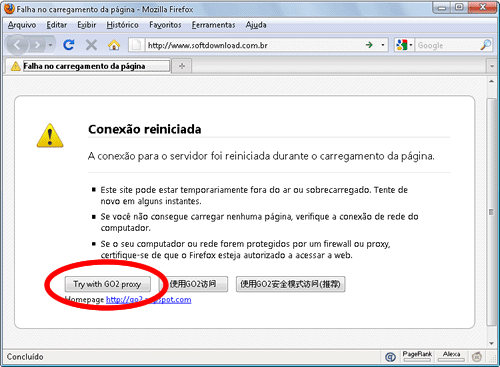Select the Falha no carregamento da página tab
This screenshot has height=367, width=500.
(88, 66)
